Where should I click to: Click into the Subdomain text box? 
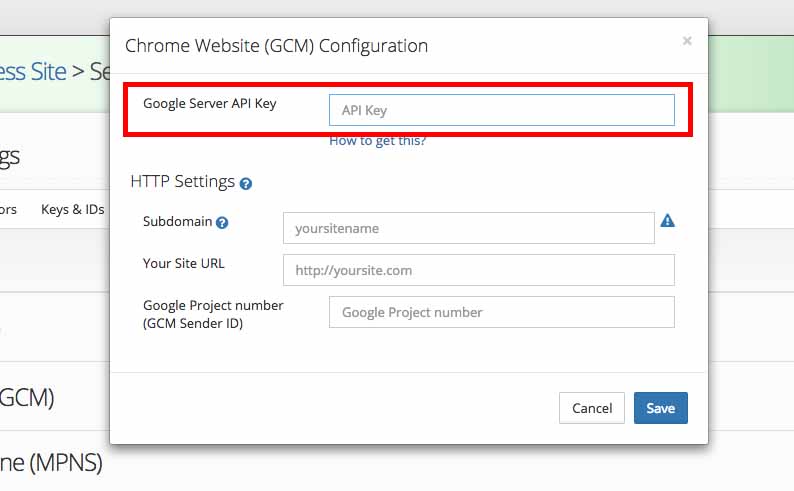[468, 228]
